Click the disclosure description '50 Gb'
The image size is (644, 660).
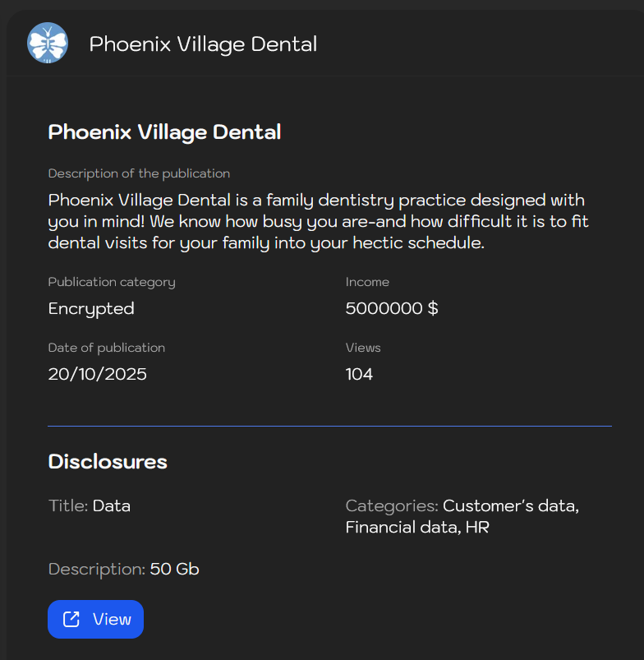[x=173, y=569]
